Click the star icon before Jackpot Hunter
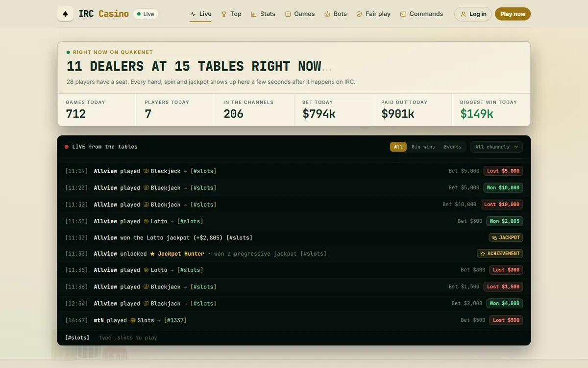The height and width of the screenshot is (368, 588). pos(152,254)
